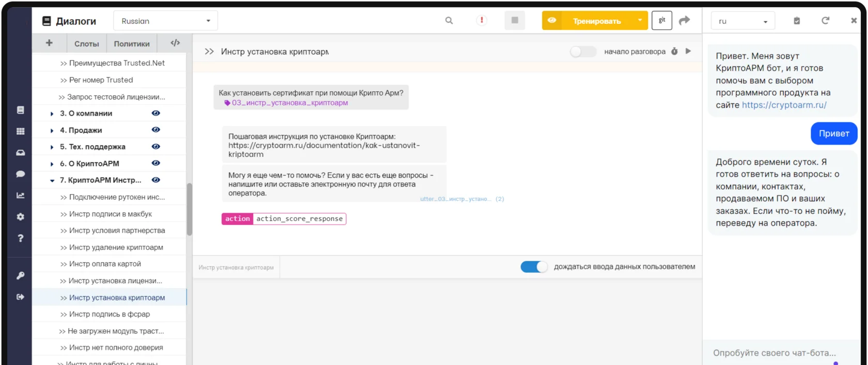Expand the '5. Тех. поддержка' group
This screenshot has width=868, height=365.
click(52, 147)
